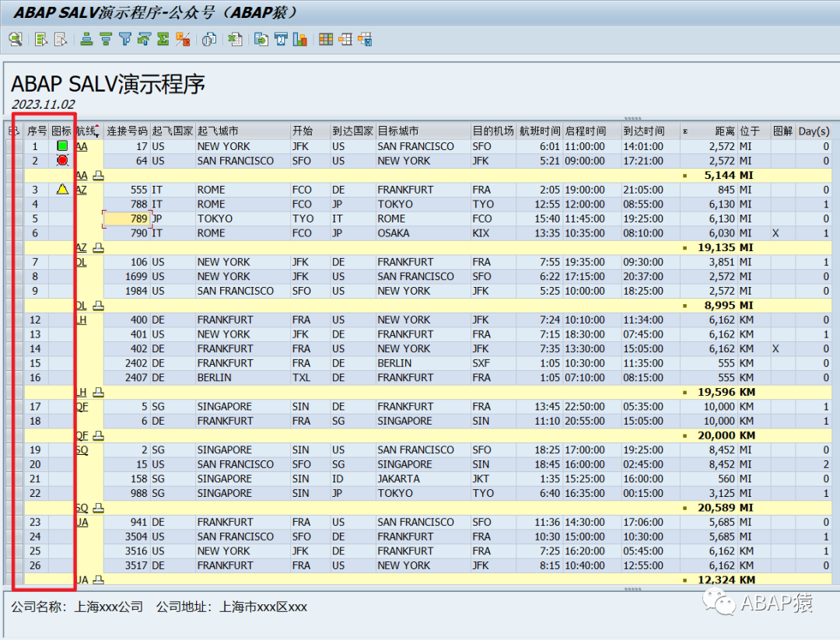Open the Change Layout grid icon
This screenshot has height=640, width=840.
tap(326, 39)
